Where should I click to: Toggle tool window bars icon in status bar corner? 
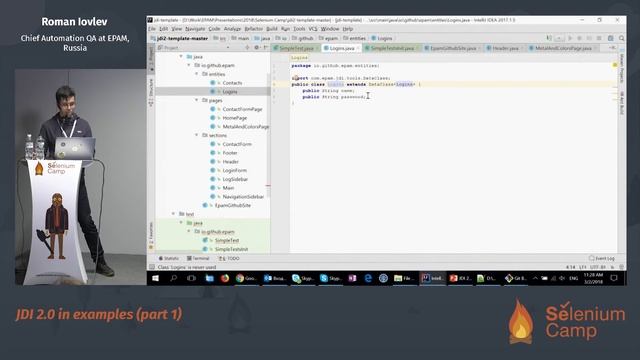152,267
